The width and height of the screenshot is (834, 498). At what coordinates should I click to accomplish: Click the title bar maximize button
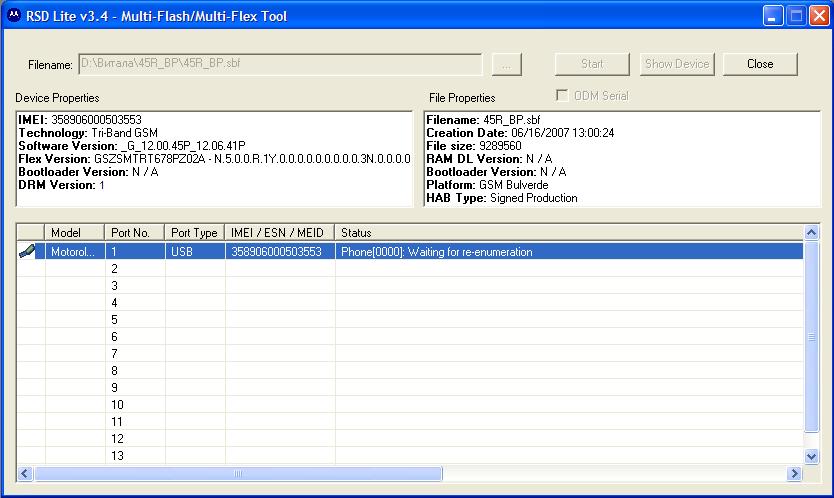(x=796, y=16)
